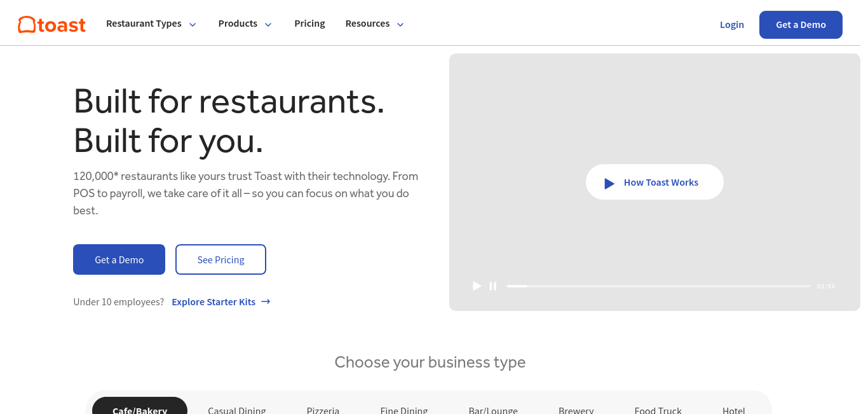Select the Brewery tab
This screenshot has width=868, height=414.
[x=576, y=410]
